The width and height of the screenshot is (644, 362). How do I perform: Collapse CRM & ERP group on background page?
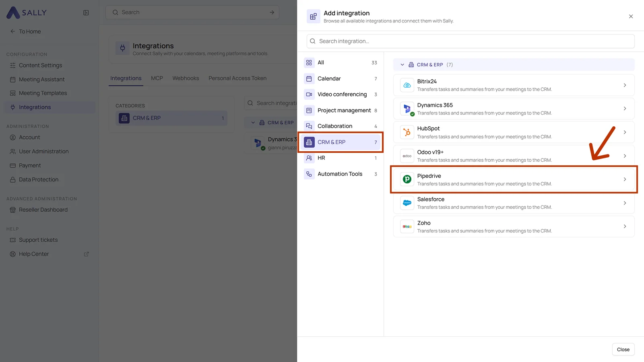click(x=253, y=123)
